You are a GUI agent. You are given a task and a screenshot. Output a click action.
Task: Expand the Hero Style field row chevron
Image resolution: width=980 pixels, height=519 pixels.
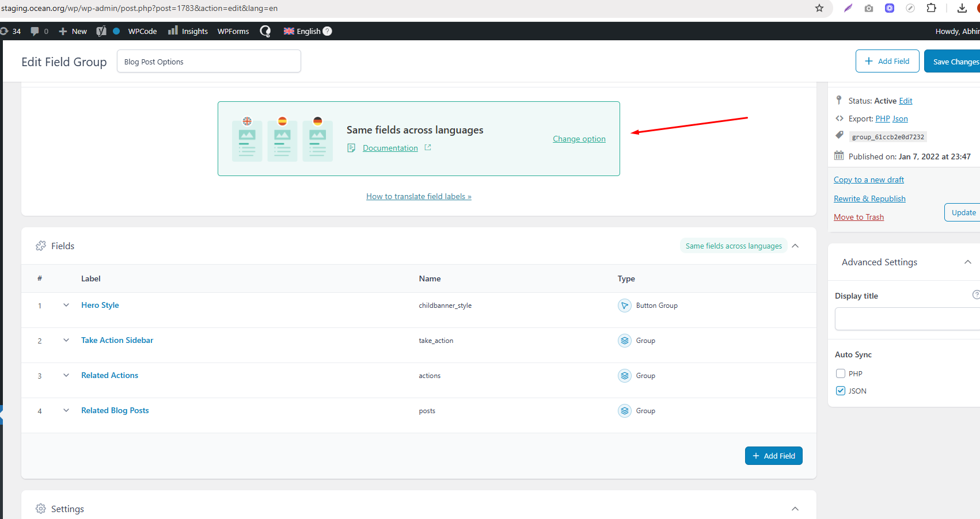(66, 305)
